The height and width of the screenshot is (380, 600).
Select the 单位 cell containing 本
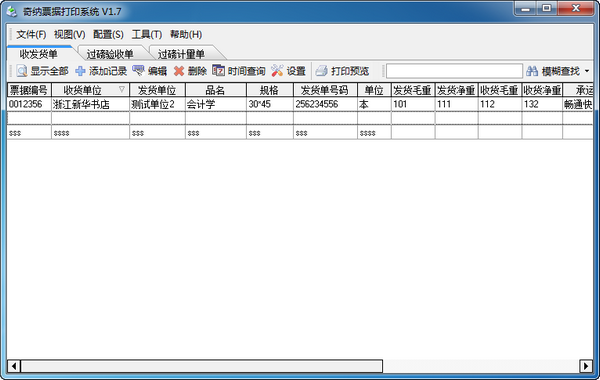[374, 104]
